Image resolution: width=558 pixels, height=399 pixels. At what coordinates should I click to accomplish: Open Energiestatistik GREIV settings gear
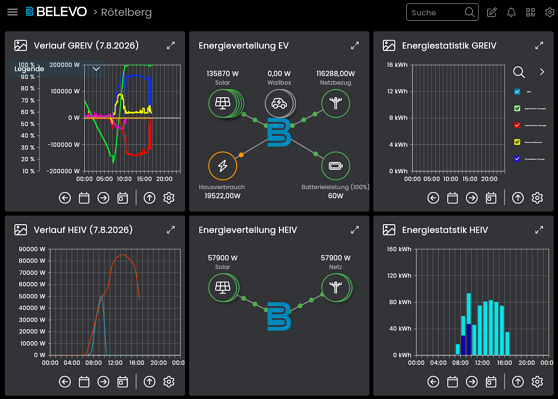(537, 198)
